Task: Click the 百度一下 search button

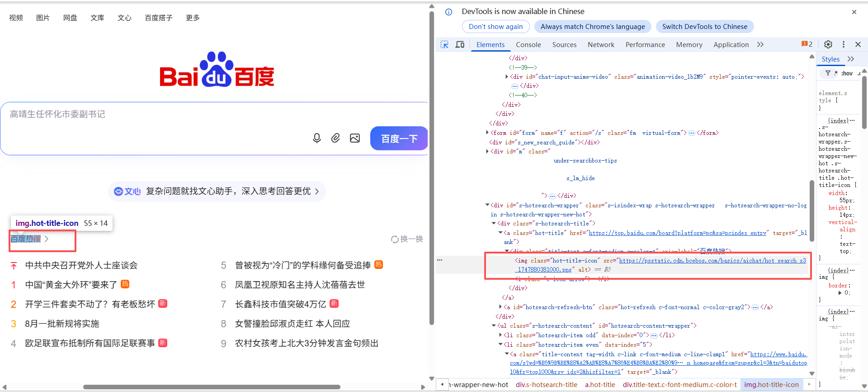Action: coord(399,138)
